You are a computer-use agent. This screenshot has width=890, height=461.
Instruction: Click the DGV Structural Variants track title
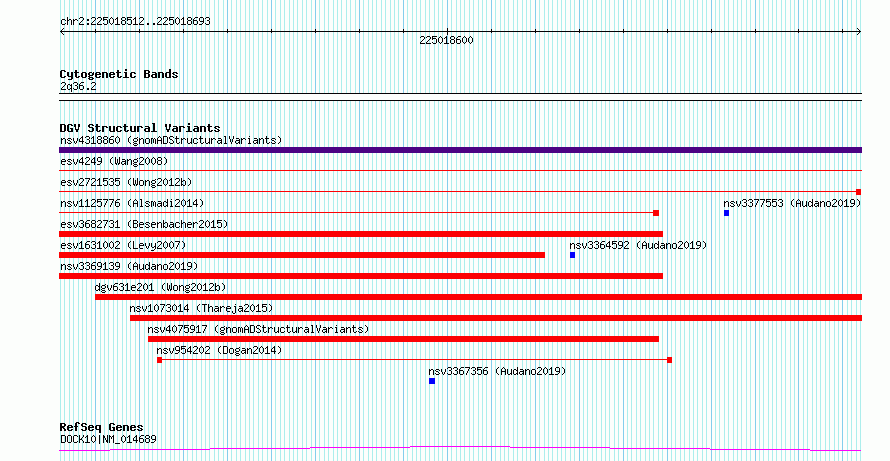click(x=140, y=128)
